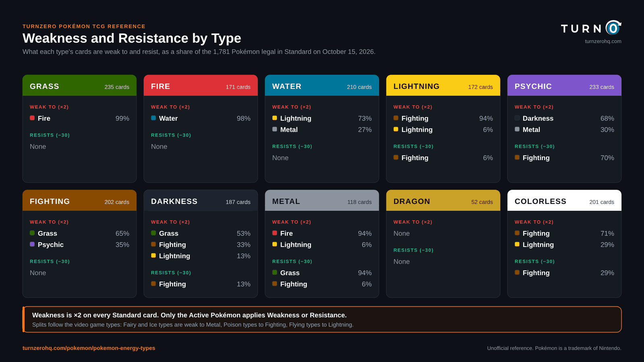This screenshot has width=644, height=362.
Task: Click the "TURNZERO POKÉMON TCG REFERENCE" heading
Action: pos(84,26)
